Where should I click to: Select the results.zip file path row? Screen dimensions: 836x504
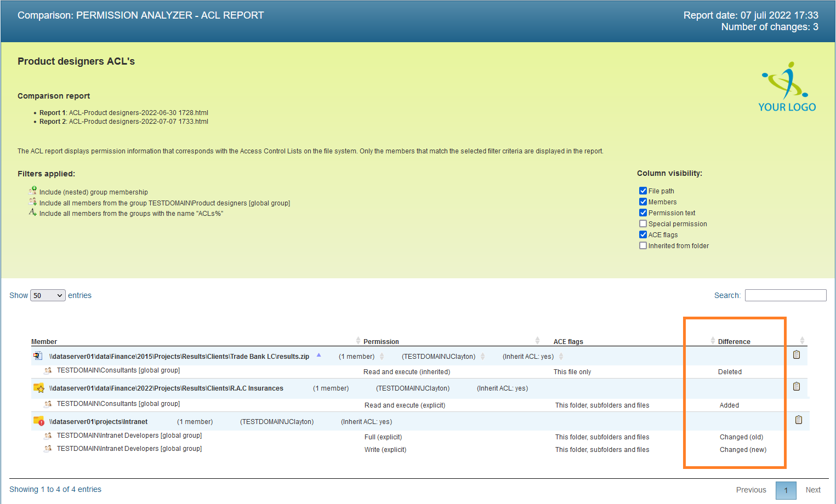tap(179, 356)
